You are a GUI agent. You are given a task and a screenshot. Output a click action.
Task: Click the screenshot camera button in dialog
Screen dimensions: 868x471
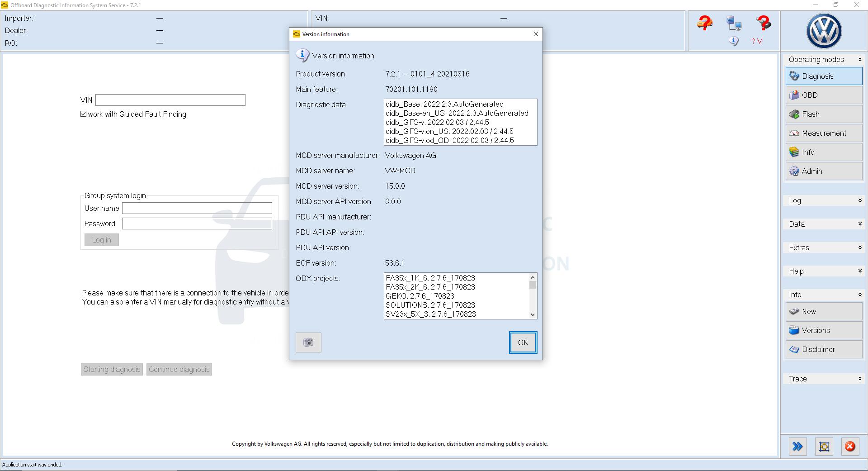pos(308,343)
